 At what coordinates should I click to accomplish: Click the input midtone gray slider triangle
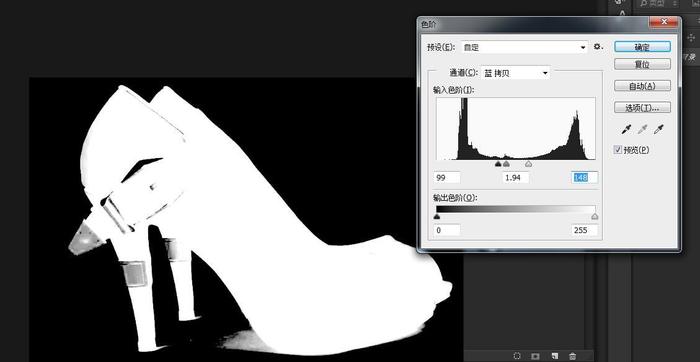pyautogui.click(x=506, y=164)
